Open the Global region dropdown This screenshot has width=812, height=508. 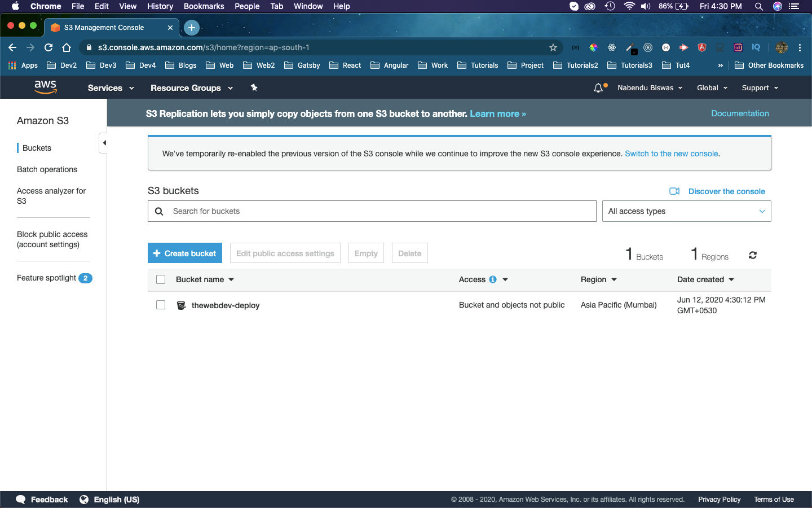click(712, 88)
